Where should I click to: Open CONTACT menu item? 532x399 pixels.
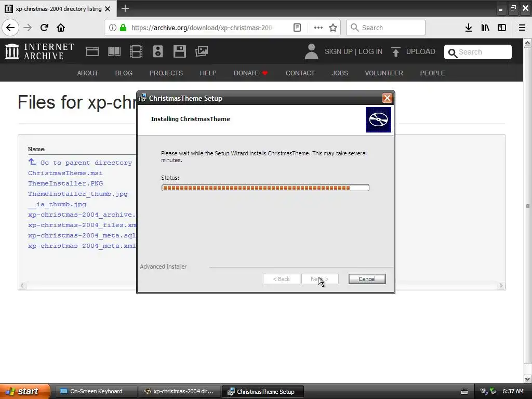click(300, 73)
